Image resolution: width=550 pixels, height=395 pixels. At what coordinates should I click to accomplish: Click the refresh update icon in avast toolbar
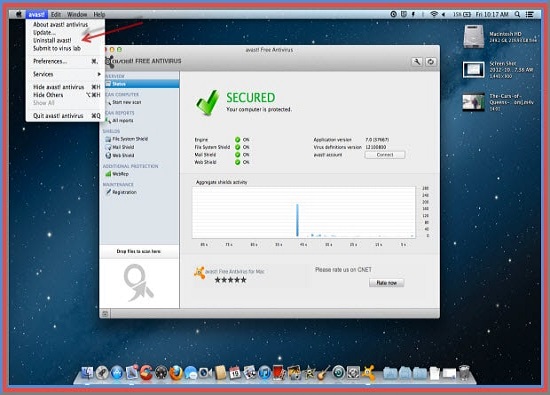tap(431, 62)
